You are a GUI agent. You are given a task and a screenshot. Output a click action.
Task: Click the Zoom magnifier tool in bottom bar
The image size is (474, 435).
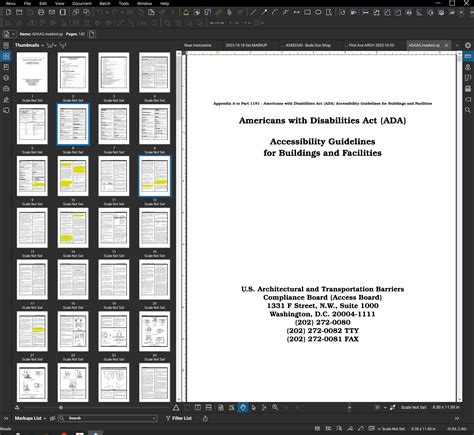tap(275, 407)
